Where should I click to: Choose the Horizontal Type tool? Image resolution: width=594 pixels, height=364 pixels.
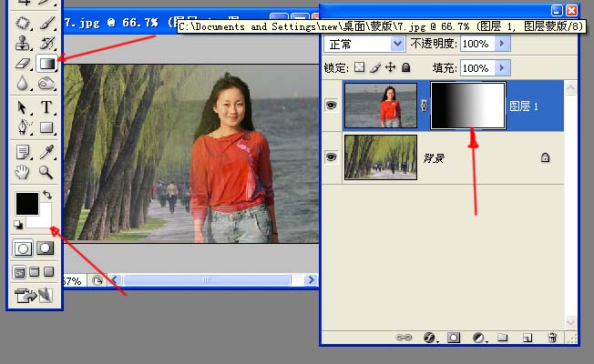[x=47, y=107]
